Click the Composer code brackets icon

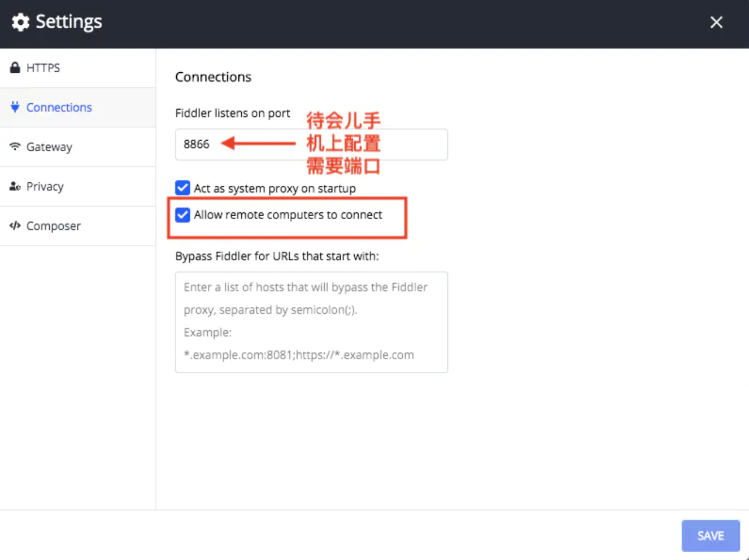15,226
